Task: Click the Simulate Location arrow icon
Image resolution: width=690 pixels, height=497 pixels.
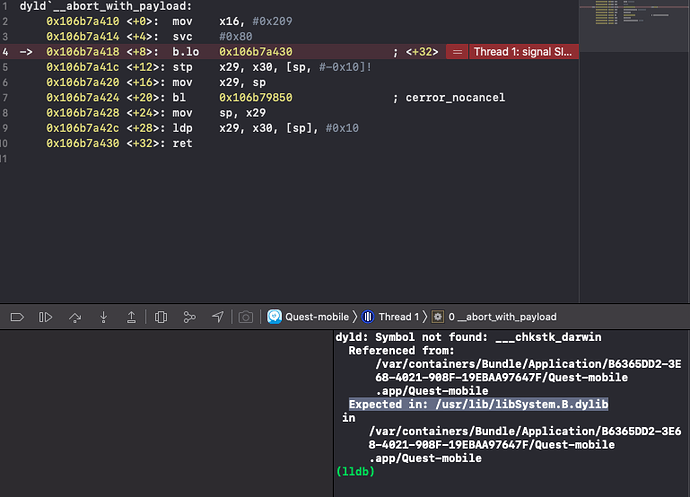Action: [218, 317]
